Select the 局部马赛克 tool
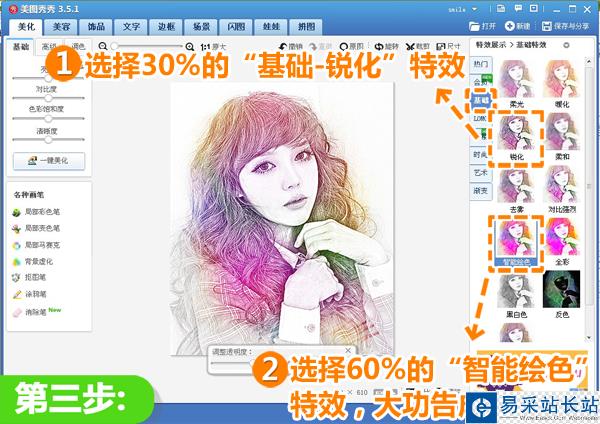 pos(36,245)
